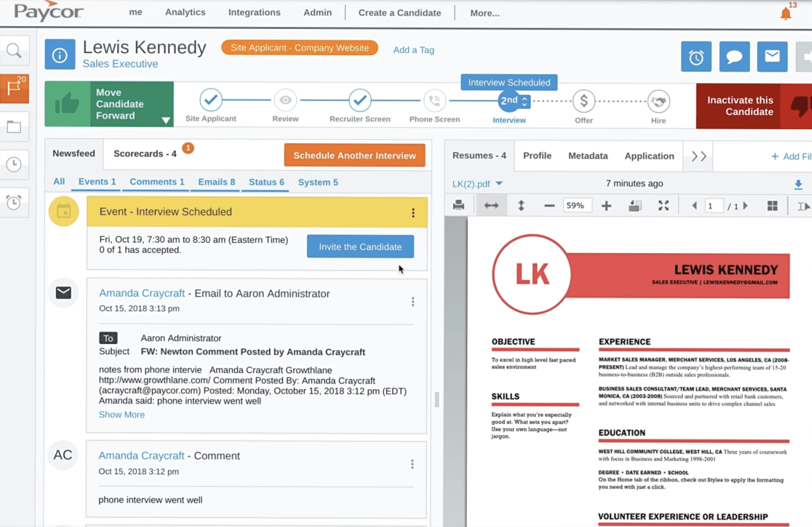Change the 2nd interview round stepper

[x=524, y=101]
